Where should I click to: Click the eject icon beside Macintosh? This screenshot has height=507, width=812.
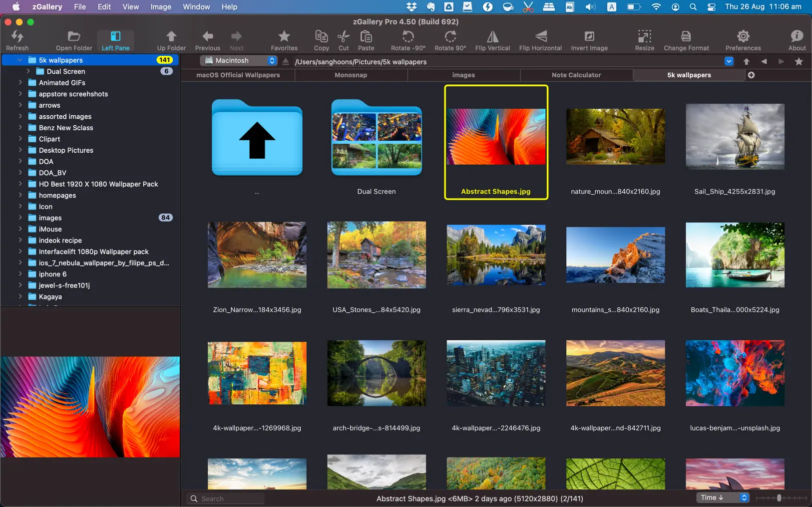click(x=286, y=61)
